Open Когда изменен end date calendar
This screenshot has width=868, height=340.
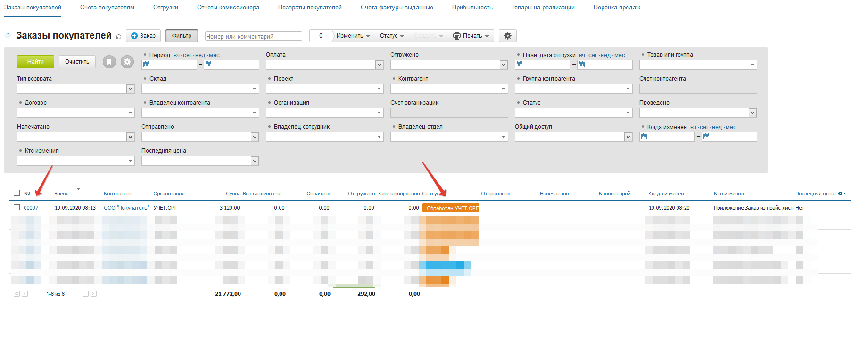click(706, 137)
